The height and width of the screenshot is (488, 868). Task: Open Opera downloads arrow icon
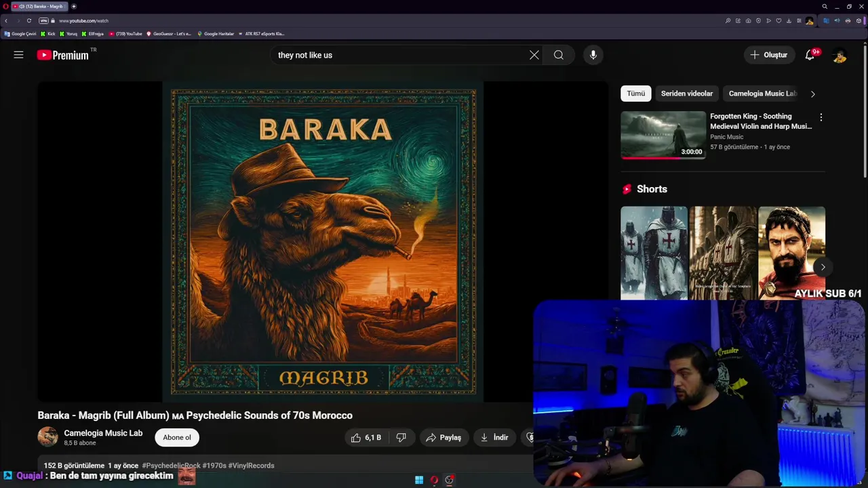[x=789, y=20]
